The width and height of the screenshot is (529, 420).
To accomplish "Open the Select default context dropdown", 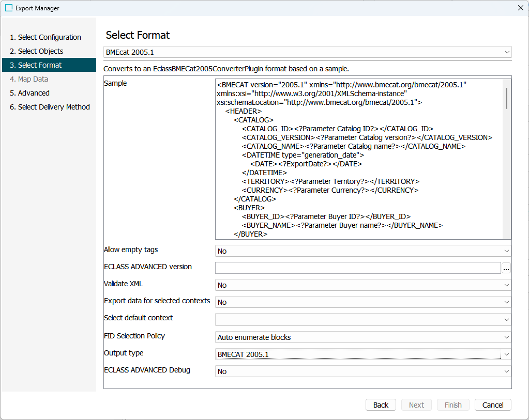I will pyautogui.click(x=362, y=319).
